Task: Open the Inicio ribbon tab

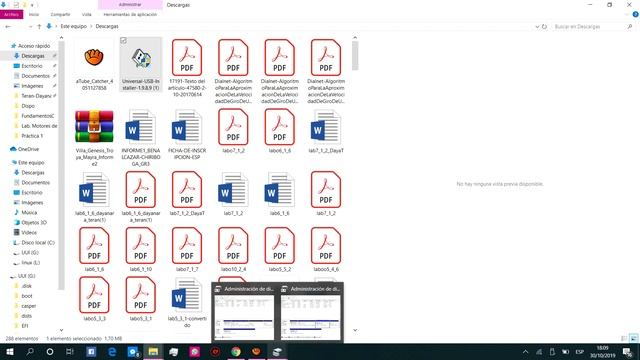Action: (x=34, y=14)
